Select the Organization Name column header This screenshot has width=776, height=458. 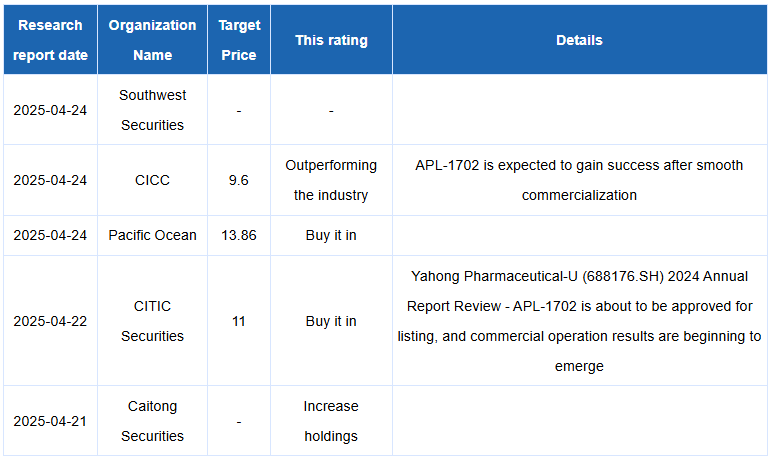tap(152, 40)
